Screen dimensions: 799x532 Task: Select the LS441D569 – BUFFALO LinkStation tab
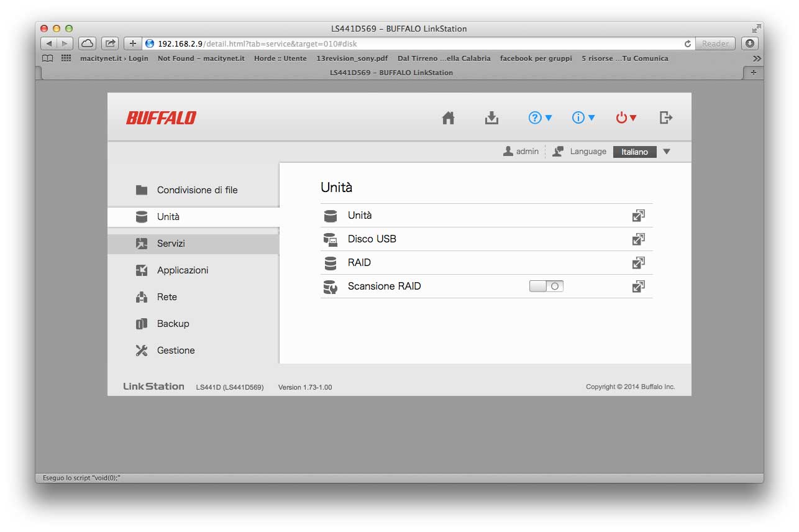tap(391, 73)
